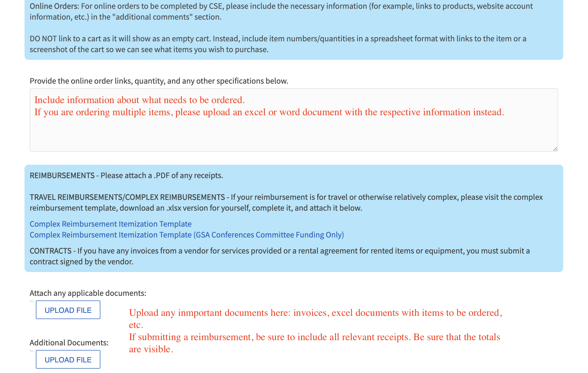
Task: Click the Upload File button under Additional Documents
Action: 68,359
